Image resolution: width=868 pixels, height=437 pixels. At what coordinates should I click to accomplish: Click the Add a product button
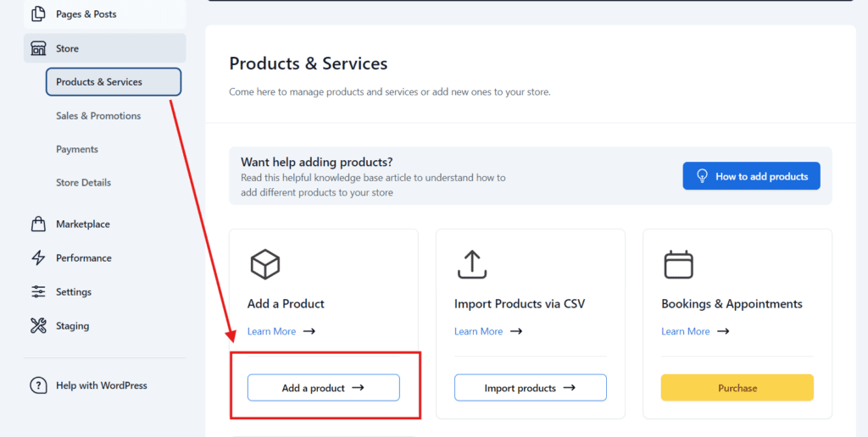323,388
